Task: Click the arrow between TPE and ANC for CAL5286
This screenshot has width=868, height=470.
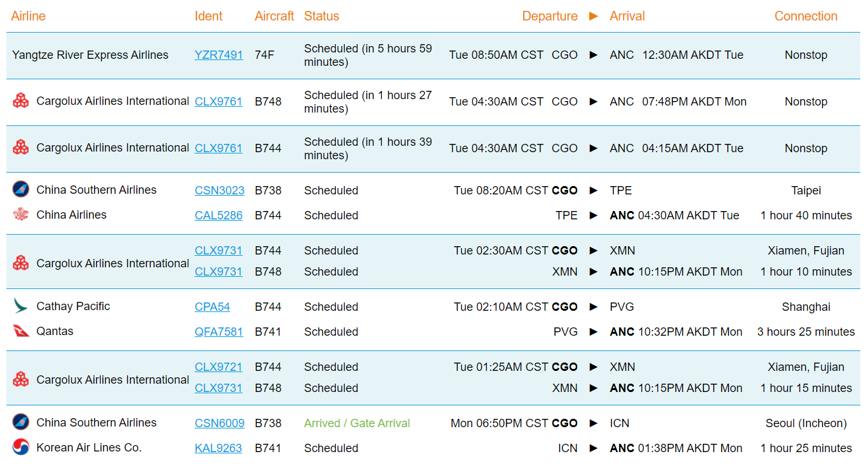Action: (594, 215)
